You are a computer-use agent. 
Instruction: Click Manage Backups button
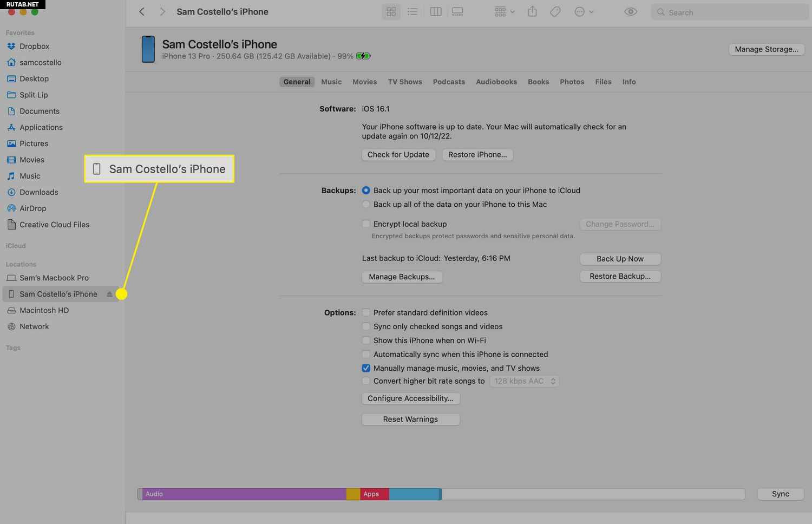pos(402,277)
